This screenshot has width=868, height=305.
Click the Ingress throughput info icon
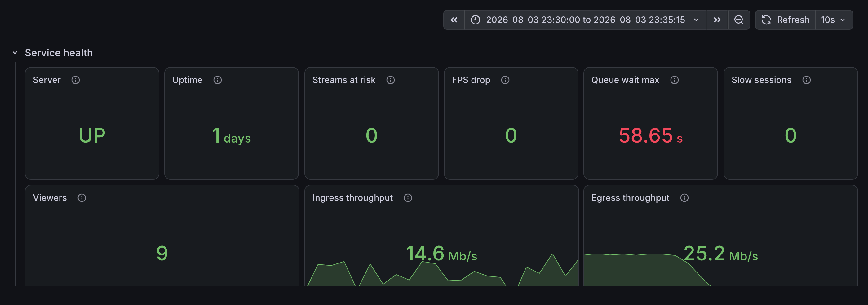point(408,198)
